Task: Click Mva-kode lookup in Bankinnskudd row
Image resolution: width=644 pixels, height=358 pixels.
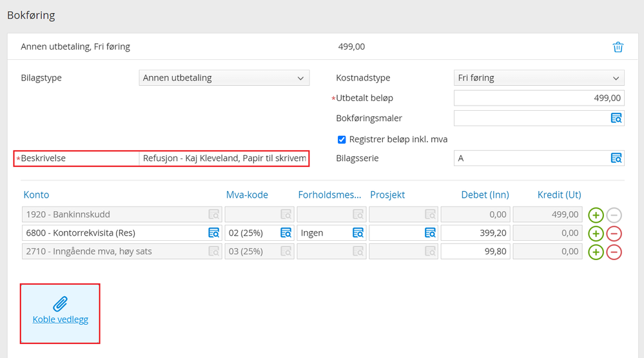Action: [286, 214]
